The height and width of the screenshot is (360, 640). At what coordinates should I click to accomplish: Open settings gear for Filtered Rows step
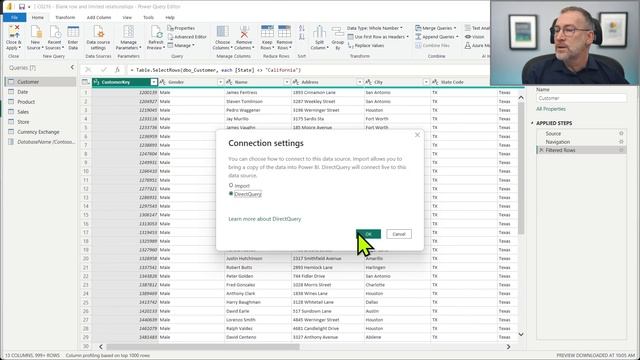[621, 150]
